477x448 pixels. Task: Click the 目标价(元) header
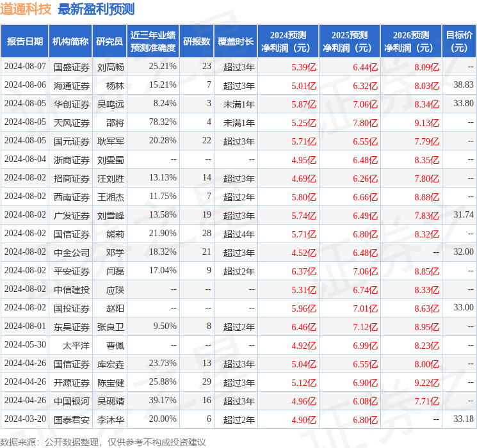459,42
